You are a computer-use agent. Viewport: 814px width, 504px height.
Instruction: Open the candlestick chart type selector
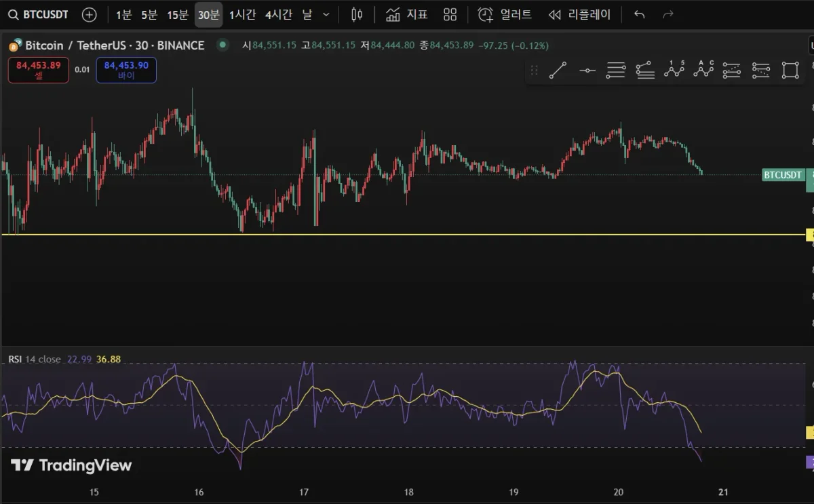[357, 15]
